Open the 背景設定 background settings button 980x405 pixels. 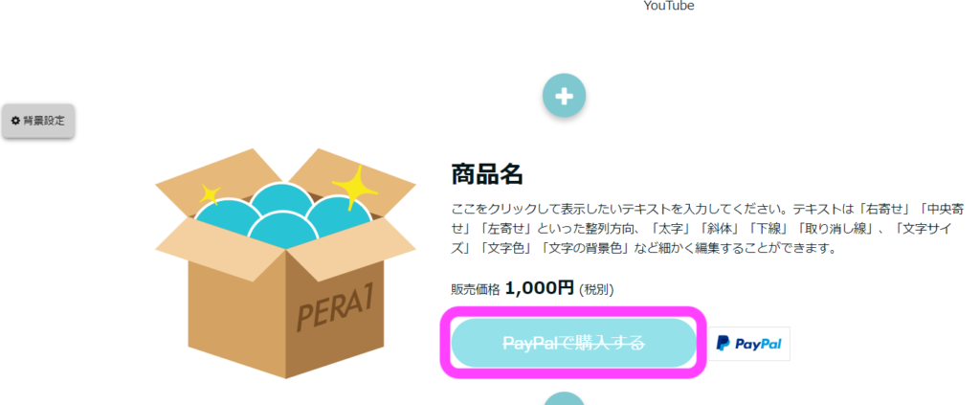(38, 121)
